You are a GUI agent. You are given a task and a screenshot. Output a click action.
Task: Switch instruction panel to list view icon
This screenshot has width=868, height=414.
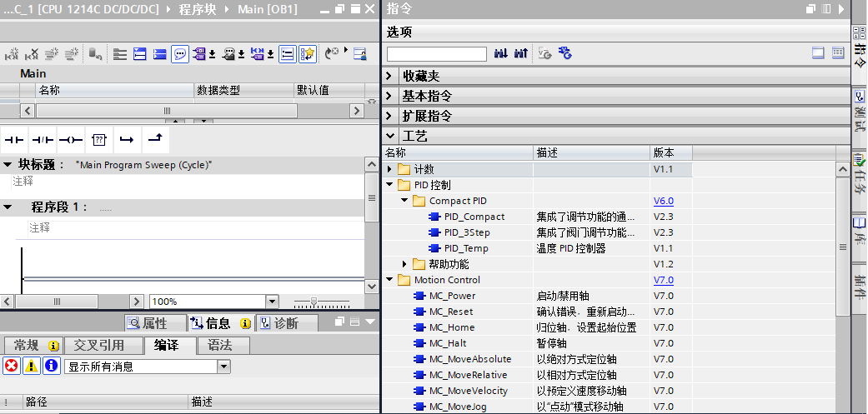tap(838, 53)
